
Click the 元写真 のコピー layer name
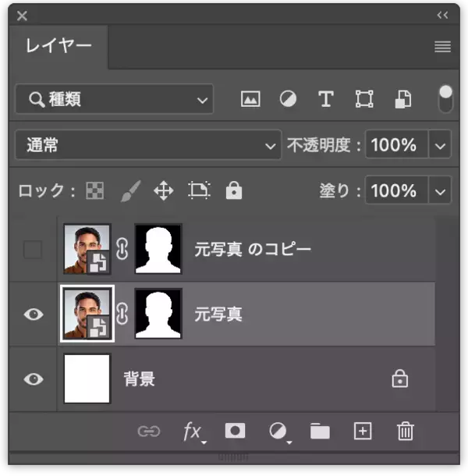tap(253, 250)
